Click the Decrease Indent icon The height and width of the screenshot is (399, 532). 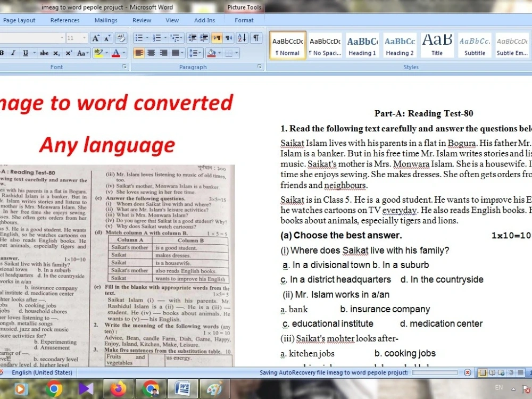tap(193, 38)
